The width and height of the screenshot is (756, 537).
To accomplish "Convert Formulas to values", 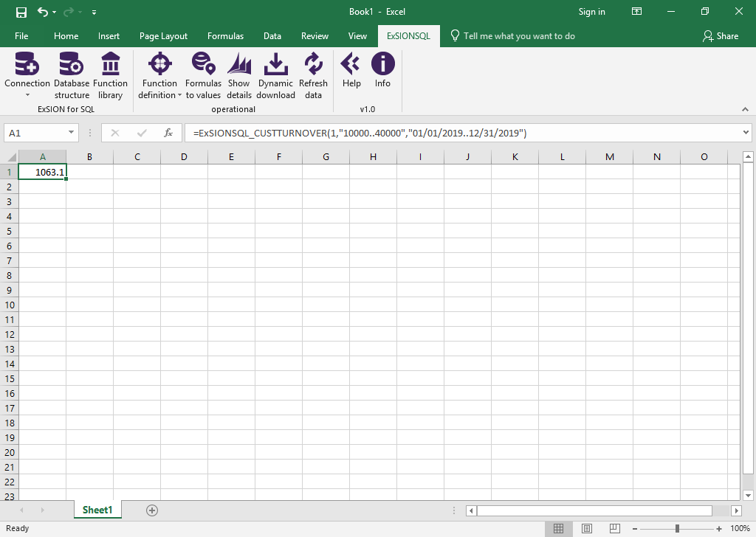I will coord(203,64).
